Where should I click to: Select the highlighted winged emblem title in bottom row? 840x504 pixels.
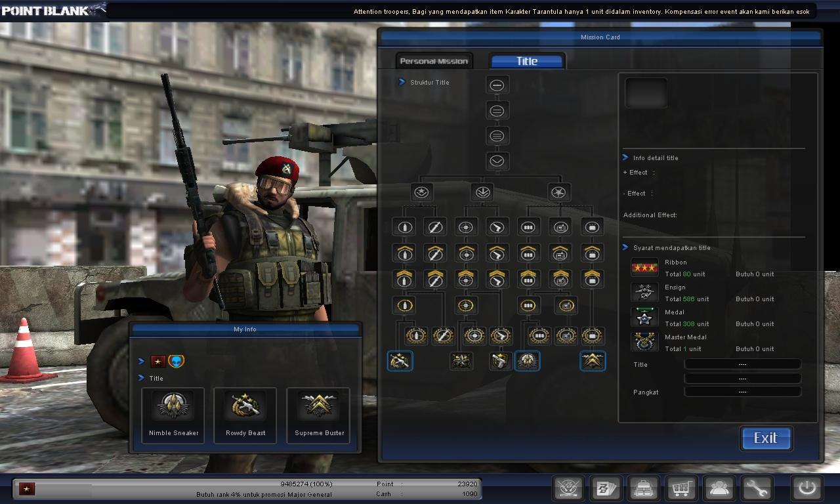coord(527,360)
